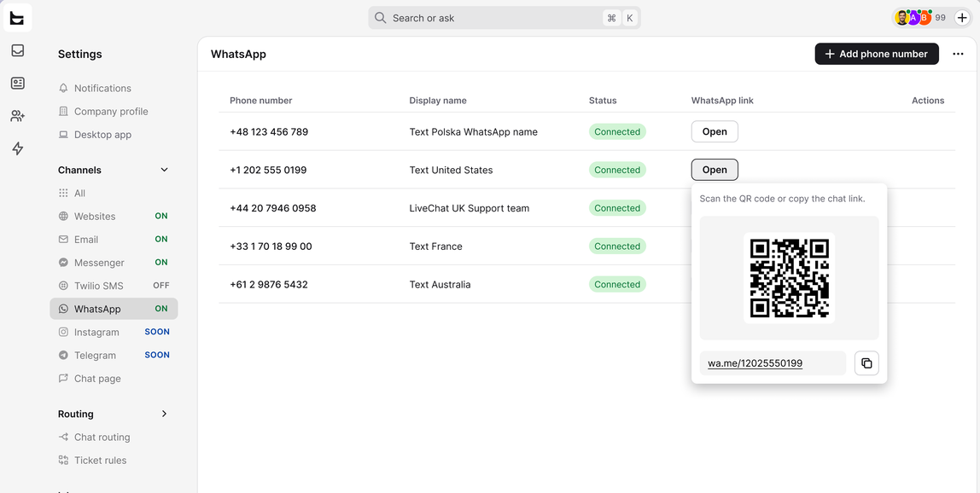This screenshot has width=980, height=493.
Task: Click the WhatsApp link column header
Action: tap(722, 101)
